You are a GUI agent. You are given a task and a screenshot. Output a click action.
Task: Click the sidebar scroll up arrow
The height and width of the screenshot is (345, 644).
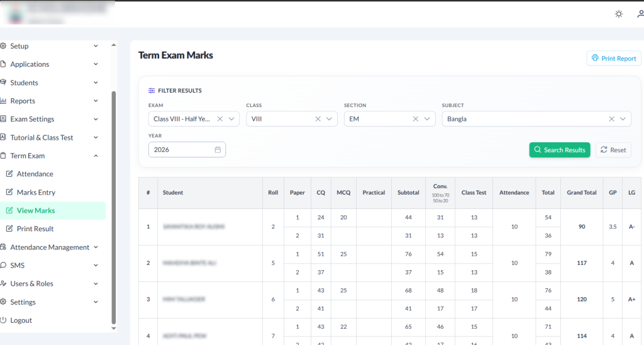click(x=114, y=45)
